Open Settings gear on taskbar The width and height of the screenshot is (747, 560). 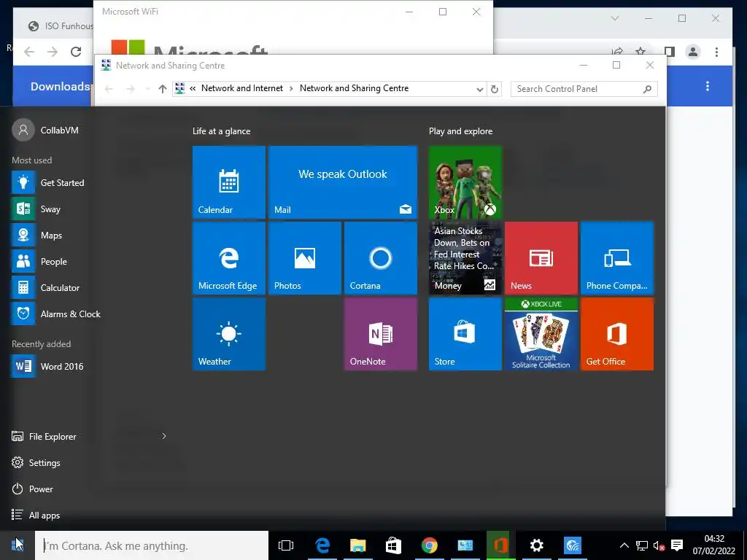coord(536,545)
